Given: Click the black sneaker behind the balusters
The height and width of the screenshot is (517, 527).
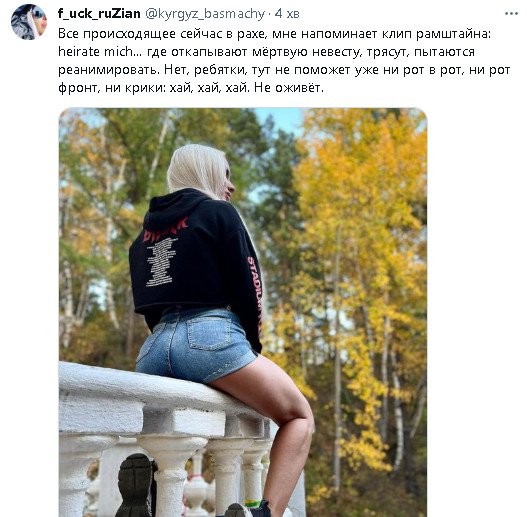Looking at the screenshot, I should point(135,485).
